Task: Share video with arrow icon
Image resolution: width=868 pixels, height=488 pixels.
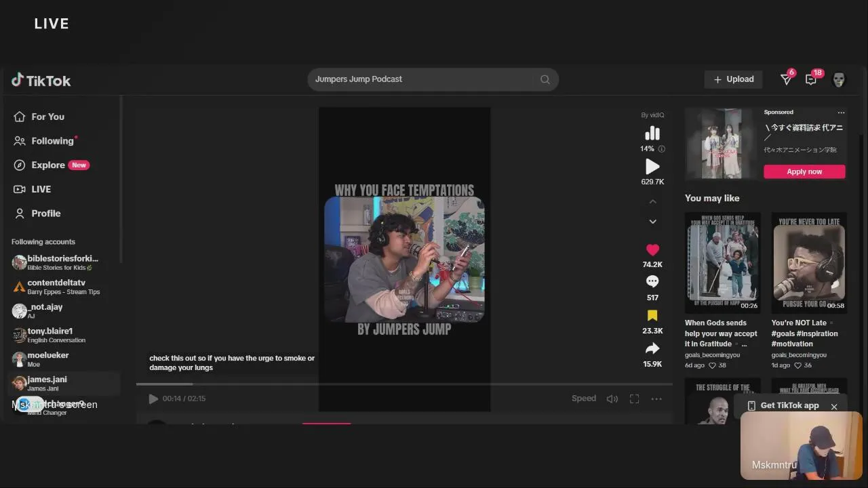Action: pos(652,348)
